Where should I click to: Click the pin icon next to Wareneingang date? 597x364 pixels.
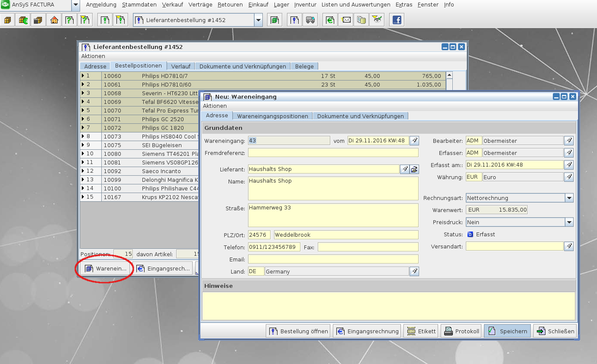click(x=414, y=141)
